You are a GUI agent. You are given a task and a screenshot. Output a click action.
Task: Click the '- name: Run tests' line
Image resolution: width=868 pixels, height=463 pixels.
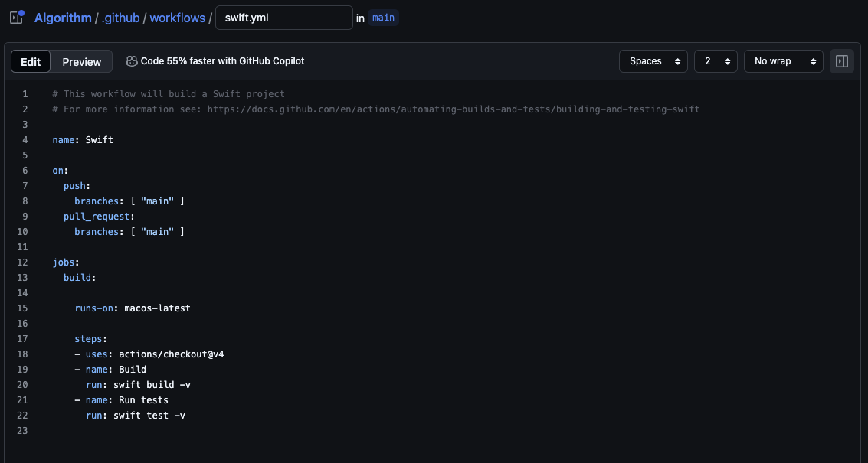point(121,400)
